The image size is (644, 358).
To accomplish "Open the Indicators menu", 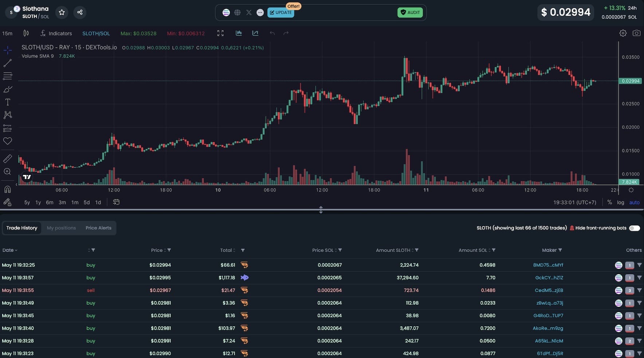I will pos(56,33).
